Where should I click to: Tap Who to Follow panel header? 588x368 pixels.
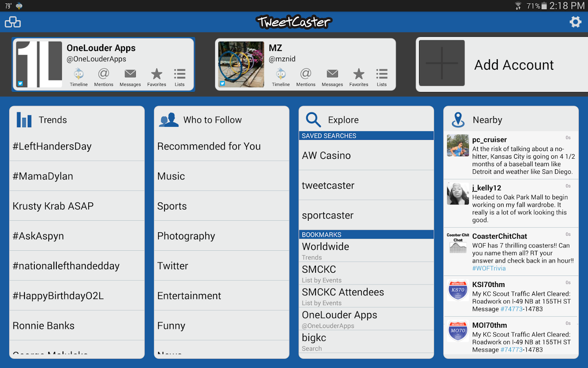(x=222, y=119)
